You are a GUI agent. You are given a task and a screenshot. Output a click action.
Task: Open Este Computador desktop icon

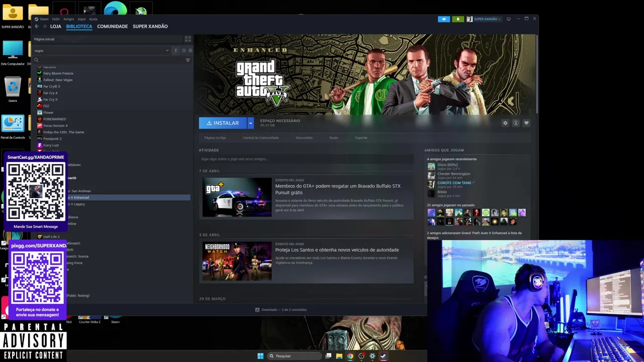[x=13, y=53]
